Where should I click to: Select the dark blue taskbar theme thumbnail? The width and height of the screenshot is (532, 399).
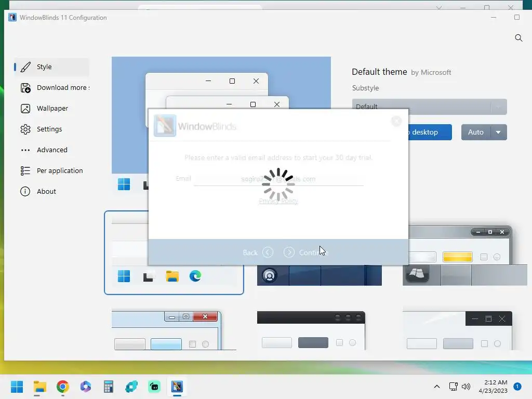320,275
